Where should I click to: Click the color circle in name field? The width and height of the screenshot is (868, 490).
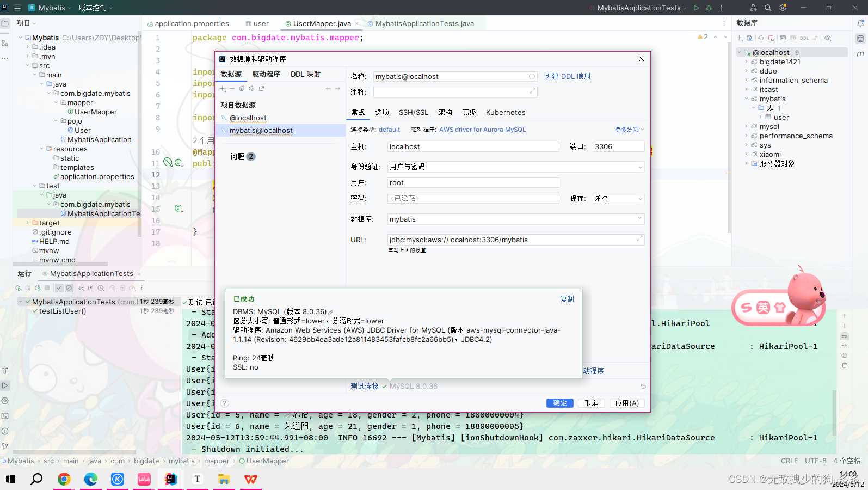pyautogui.click(x=532, y=76)
